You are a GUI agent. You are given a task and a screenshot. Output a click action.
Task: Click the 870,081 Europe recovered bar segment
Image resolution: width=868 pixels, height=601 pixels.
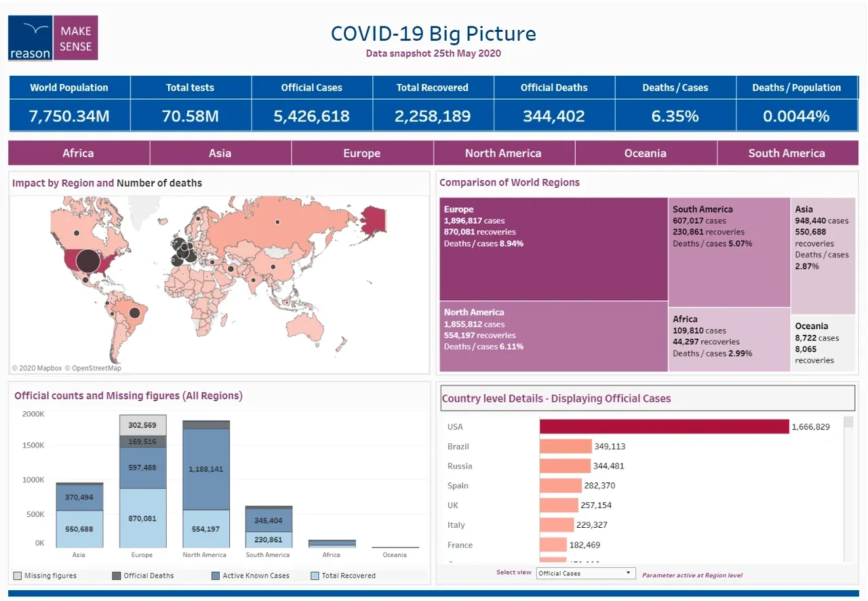pyautogui.click(x=143, y=518)
